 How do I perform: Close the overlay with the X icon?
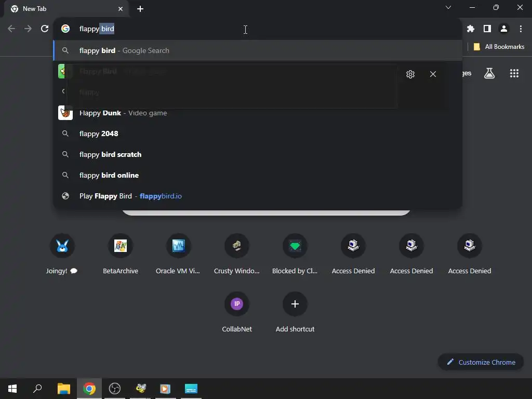coord(433,74)
